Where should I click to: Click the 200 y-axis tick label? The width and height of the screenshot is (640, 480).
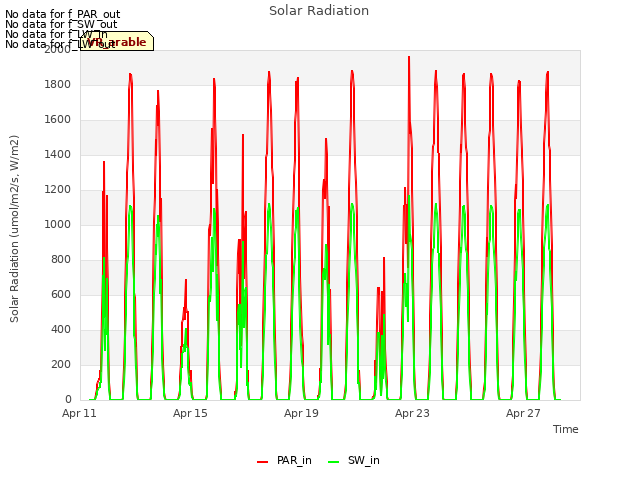(x=61, y=364)
